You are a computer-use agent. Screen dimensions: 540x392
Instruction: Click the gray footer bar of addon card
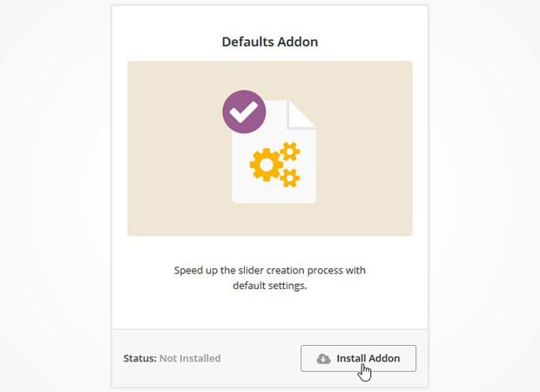[270, 358]
